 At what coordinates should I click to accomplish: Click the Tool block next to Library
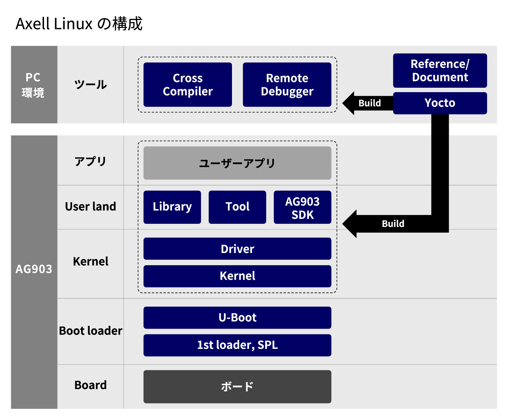coord(237,207)
